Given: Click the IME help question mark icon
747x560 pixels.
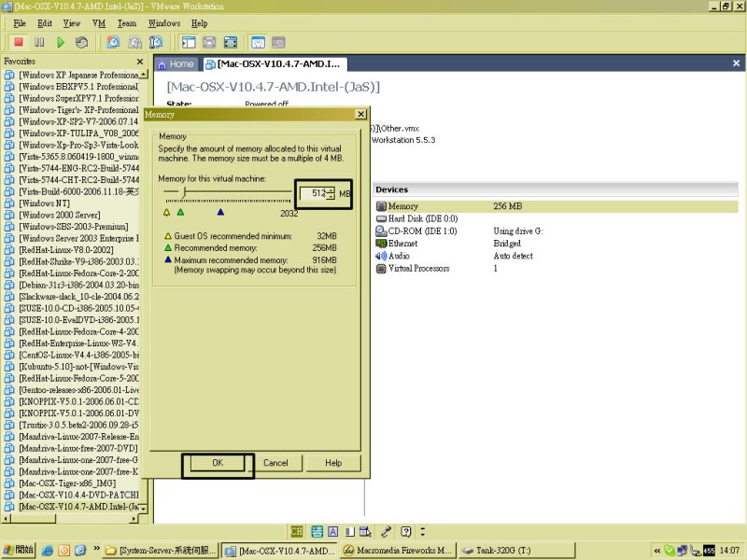Looking at the screenshot, I should (405, 531).
